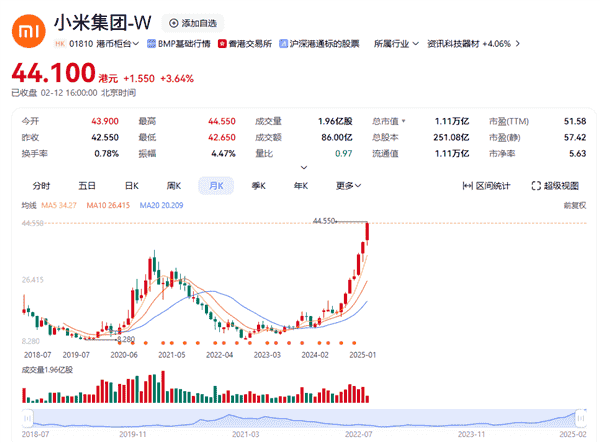Select the 年K yearly chart tab
This screenshot has height=443, width=600.
click(x=300, y=185)
